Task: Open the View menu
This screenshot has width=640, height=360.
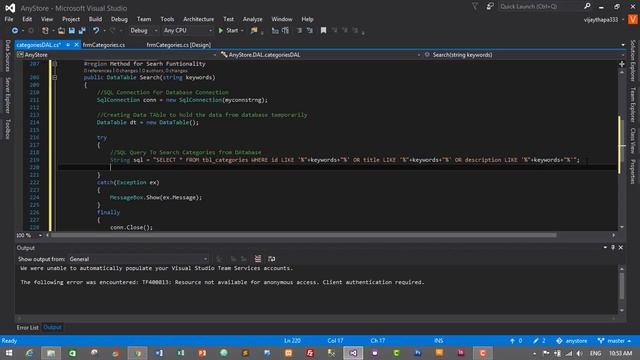Action: [47, 19]
